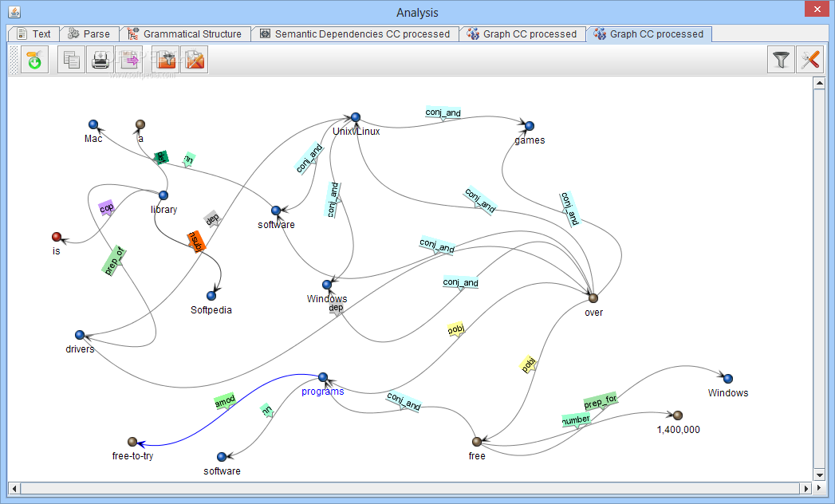Click the green 'amod' edge label
The width and height of the screenshot is (835, 504).
click(x=225, y=401)
